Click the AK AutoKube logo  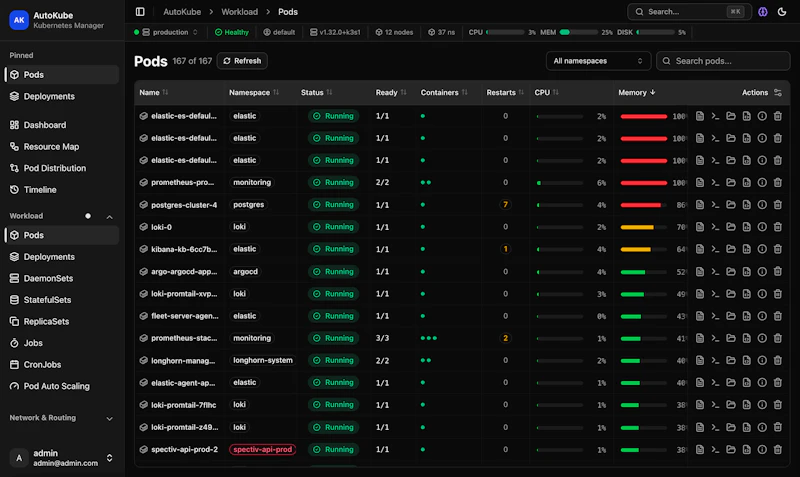click(x=19, y=20)
